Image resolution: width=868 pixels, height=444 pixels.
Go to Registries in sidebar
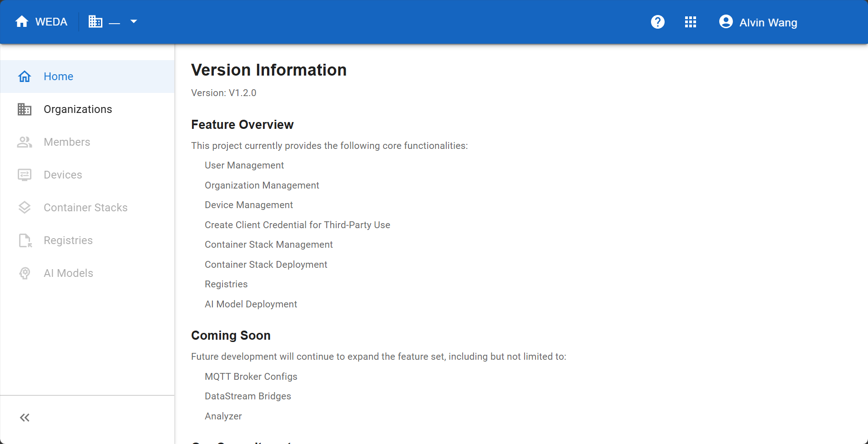coord(87,240)
